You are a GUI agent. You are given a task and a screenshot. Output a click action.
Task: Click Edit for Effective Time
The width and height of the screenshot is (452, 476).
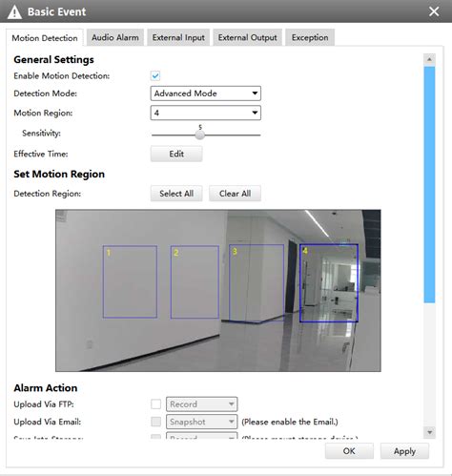[x=176, y=154]
